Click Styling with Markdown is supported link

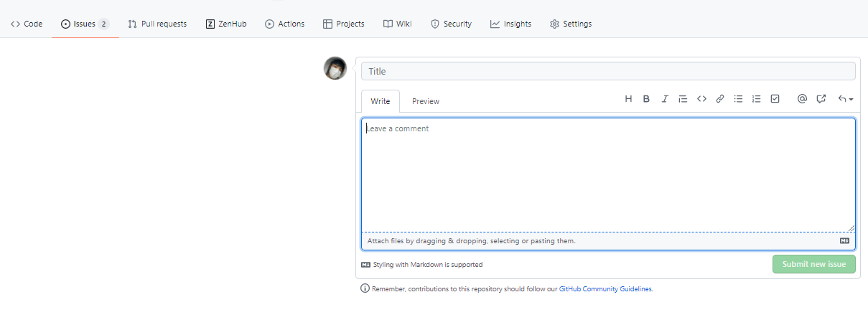click(x=422, y=265)
